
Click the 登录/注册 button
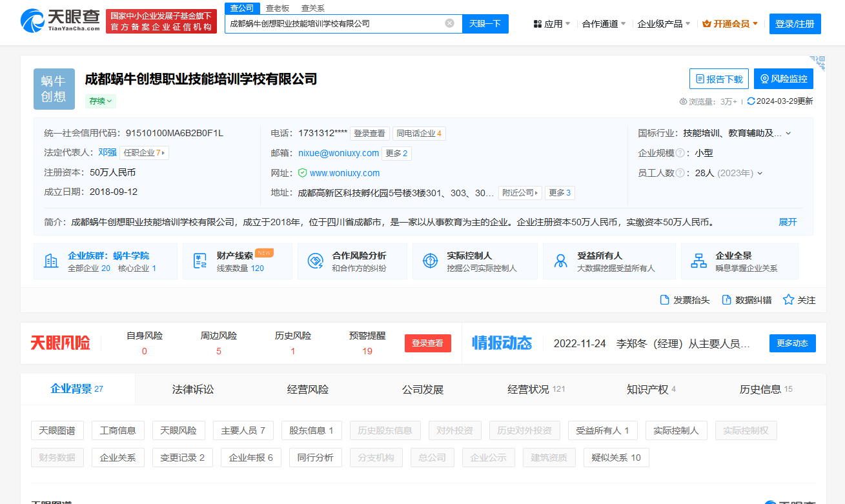tap(795, 24)
